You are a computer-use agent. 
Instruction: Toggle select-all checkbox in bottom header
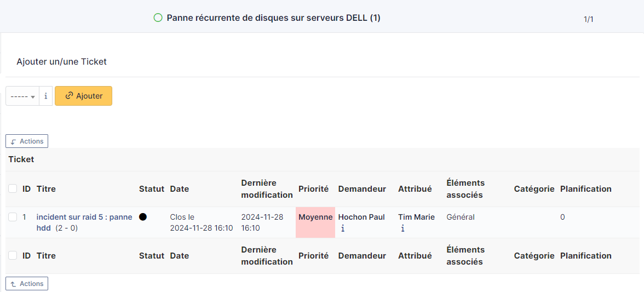point(13,256)
